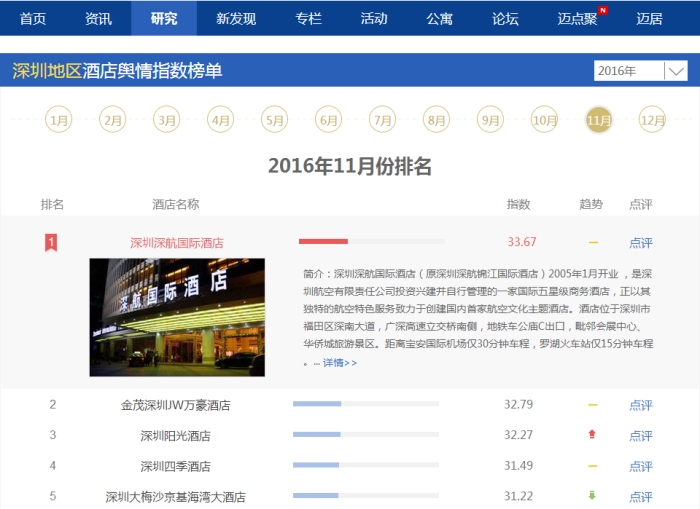Select the 12月 month circle
The image size is (700, 509).
[652, 120]
